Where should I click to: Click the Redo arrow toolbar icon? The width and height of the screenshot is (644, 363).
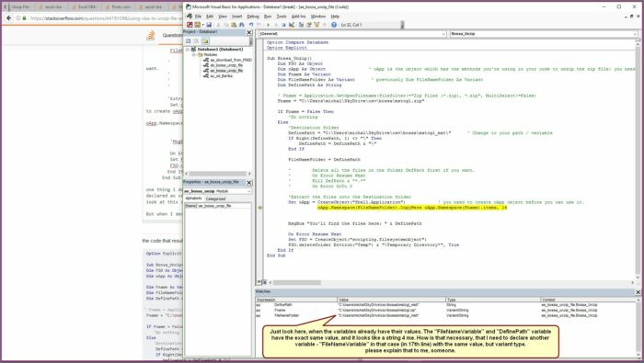pyautogui.click(x=259, y=25)
